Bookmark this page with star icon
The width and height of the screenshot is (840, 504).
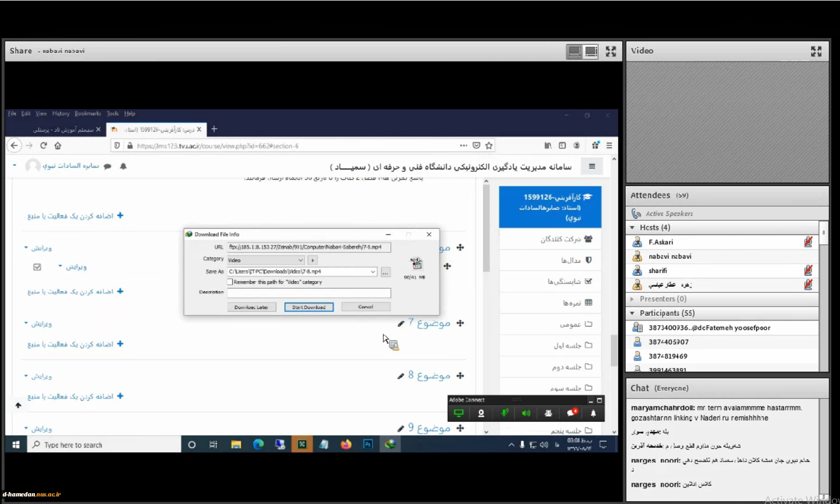tap(489, 146)
